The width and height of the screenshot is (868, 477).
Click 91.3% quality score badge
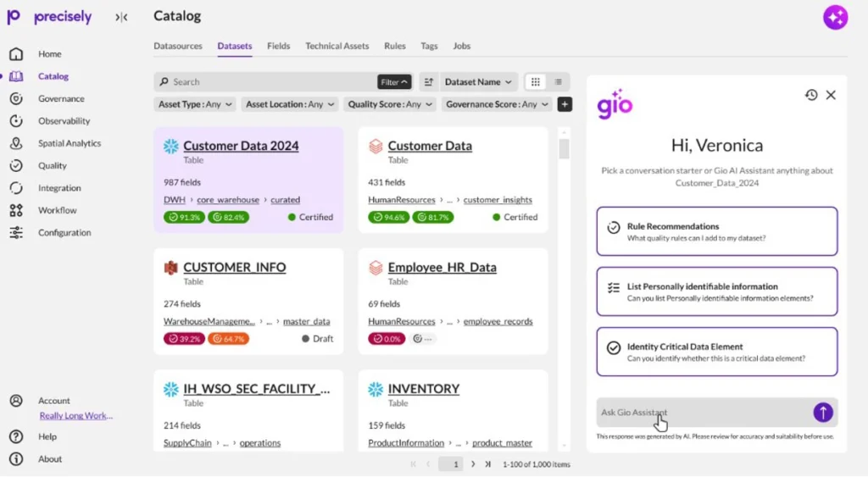(x=184, y=218)
